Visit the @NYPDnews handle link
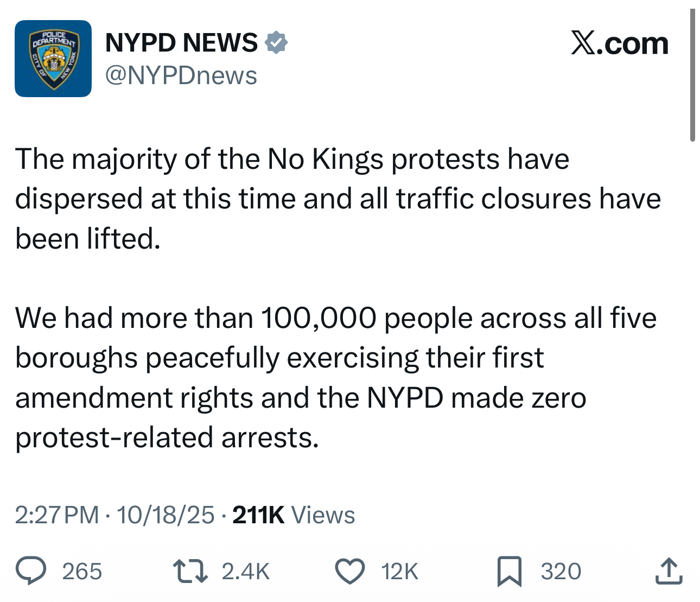 (181, 75)
